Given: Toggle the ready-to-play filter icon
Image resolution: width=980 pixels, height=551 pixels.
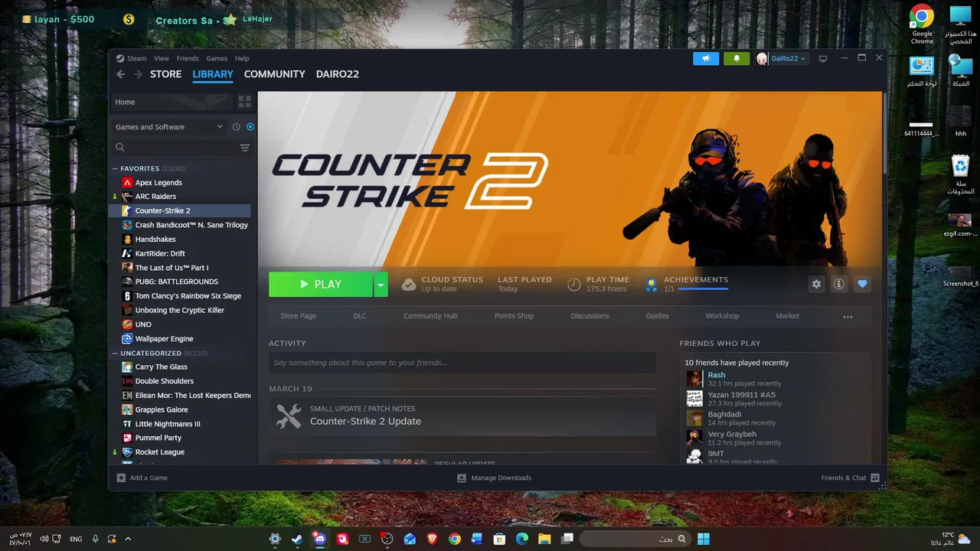Looking at the screenshot, I should point(250,127).
